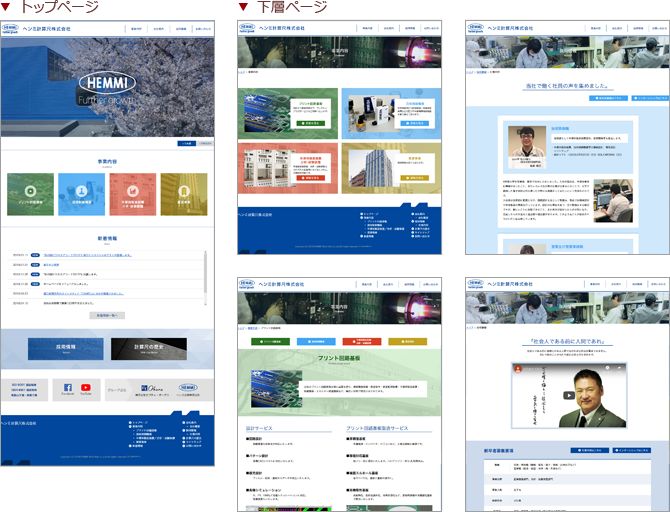Play the YouTube video with the man in a suit
This screenshot has height=512, width=670.
[x=569, y=395]
